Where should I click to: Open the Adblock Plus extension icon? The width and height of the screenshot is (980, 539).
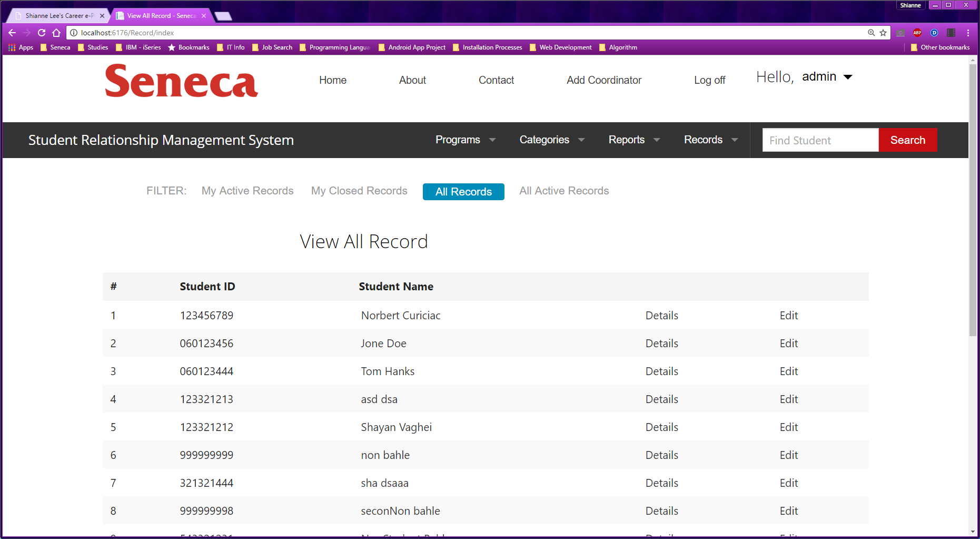pos(917,33)
